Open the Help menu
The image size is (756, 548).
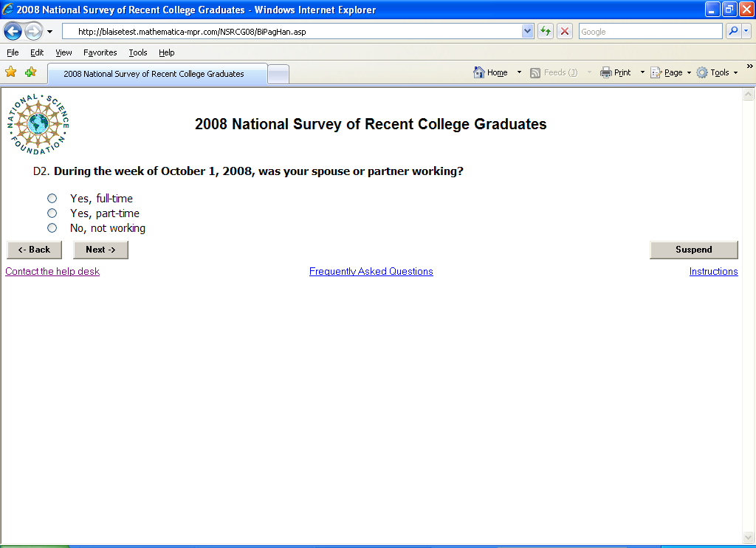166,52
